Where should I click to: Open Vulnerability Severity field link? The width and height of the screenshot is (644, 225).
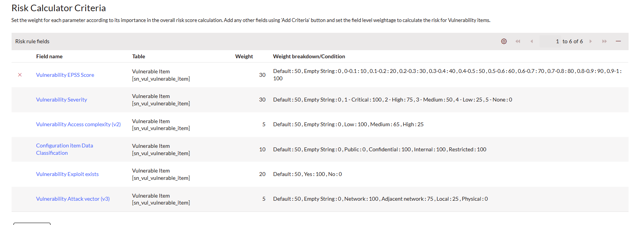62,100
